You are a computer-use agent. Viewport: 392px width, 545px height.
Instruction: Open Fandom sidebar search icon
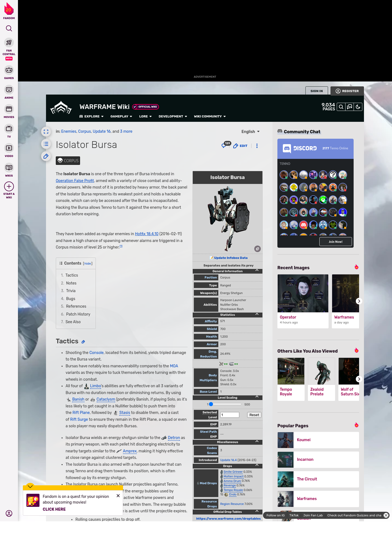[9, 28]
